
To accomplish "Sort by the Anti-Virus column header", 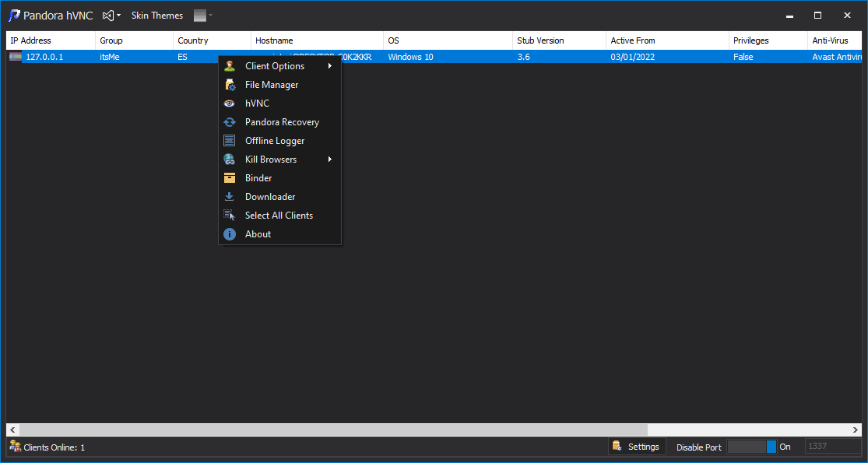I will (x=835, y=40).
